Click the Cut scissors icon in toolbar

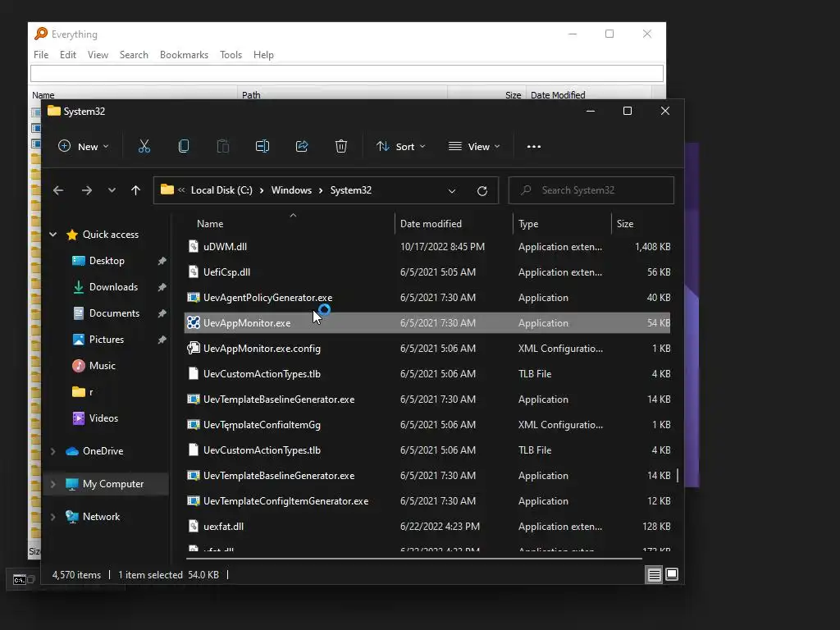144,146
